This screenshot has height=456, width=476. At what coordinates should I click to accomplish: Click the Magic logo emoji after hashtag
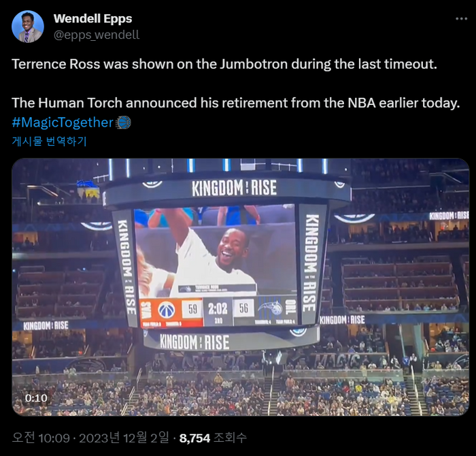(x=123, y=123)
